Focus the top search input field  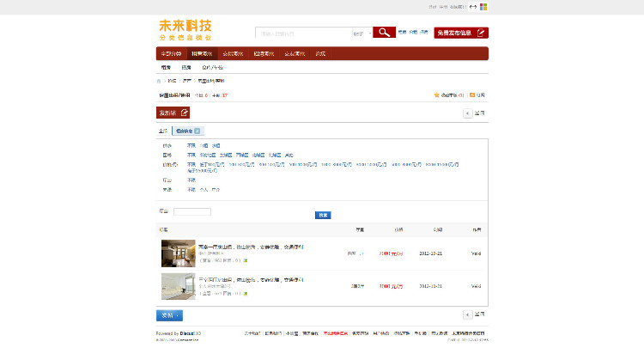(x=303, y=34)
